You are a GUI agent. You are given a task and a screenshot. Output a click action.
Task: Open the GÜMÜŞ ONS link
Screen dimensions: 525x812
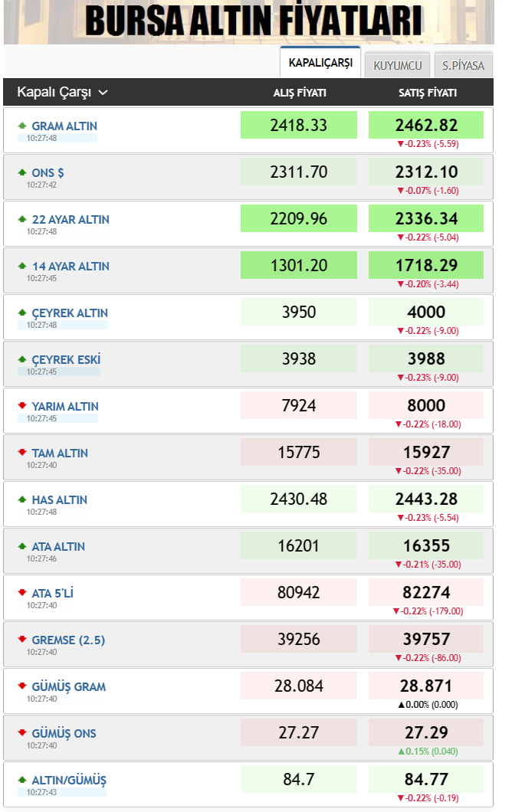(x=64, y=733)
